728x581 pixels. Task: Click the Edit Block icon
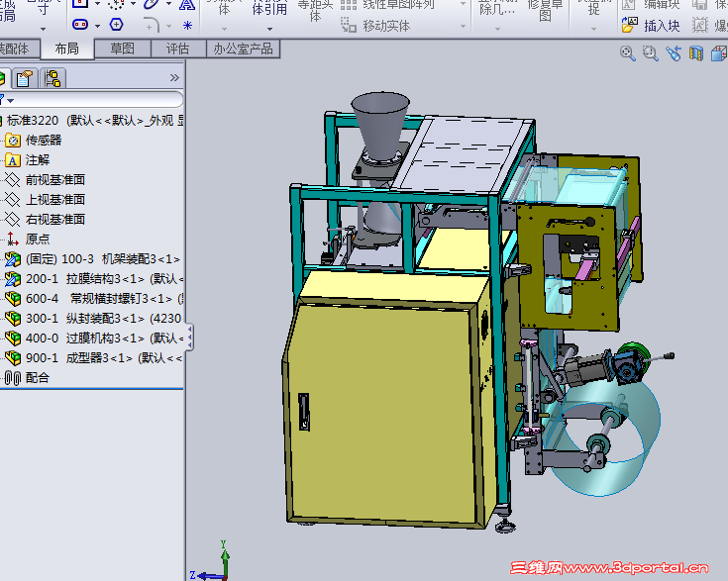(x=629, y=5)
